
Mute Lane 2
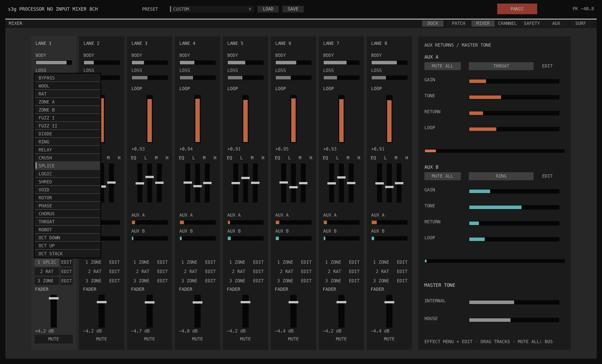(x=101, y=339)
